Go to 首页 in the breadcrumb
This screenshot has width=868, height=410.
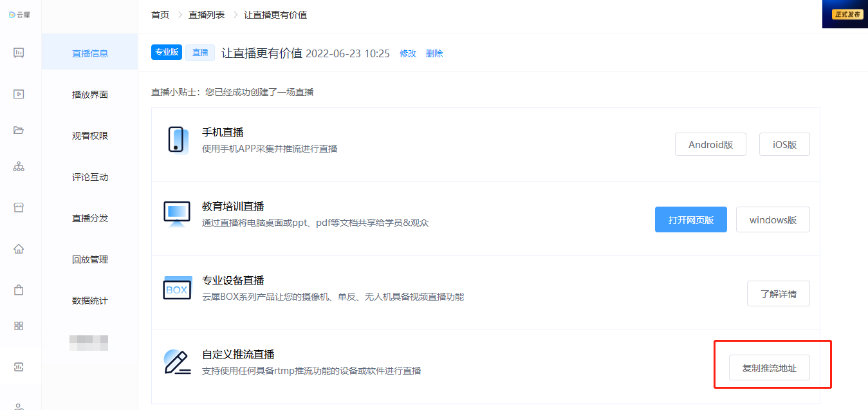[160, 15]
